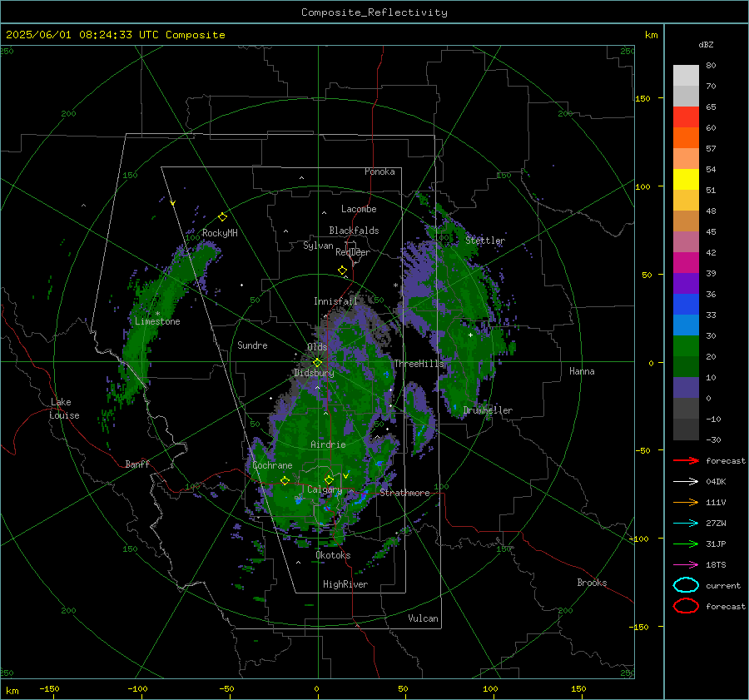
Task: Click the -150 tick on bottom axis
Action: 49,688
